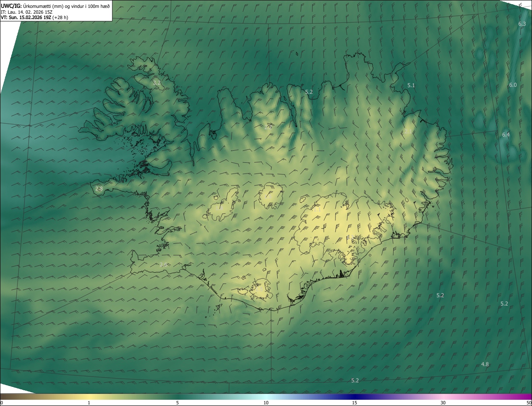This screenshot has width=532, height=406.
Task: Click the 3.2 value label over the Westfjords
Action: point(157,83)
